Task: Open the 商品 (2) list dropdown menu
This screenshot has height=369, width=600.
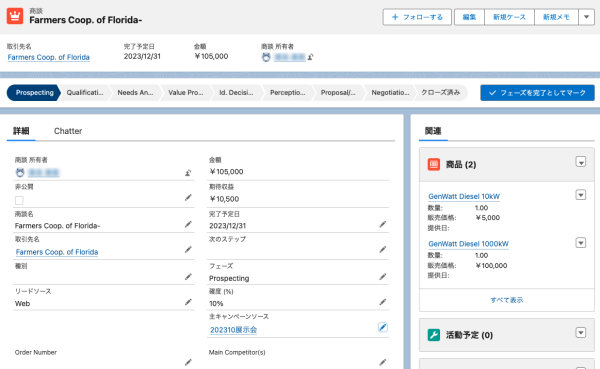Action: coord(581,162)
